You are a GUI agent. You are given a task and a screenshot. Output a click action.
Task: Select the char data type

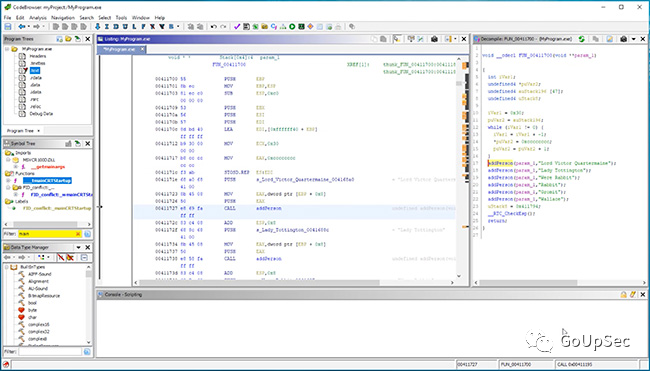pyautogui.click(x=32, y=317)
